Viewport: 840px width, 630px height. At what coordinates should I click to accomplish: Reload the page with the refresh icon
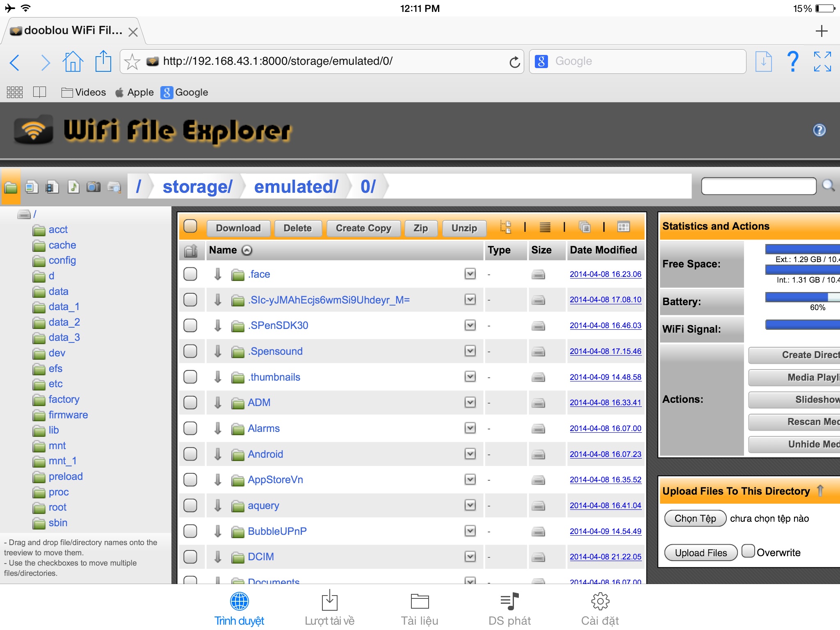coord(514,62)
